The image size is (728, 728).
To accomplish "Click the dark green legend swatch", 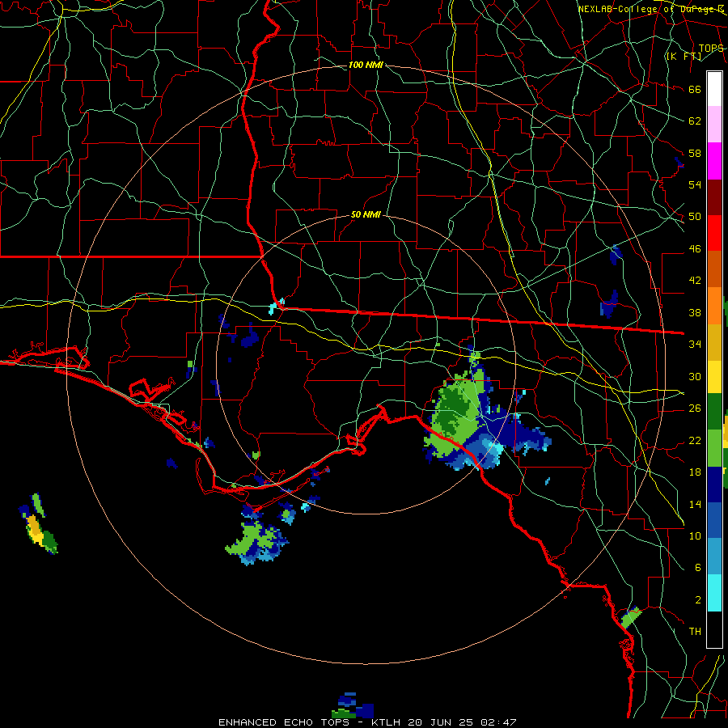I will point(714,412).
